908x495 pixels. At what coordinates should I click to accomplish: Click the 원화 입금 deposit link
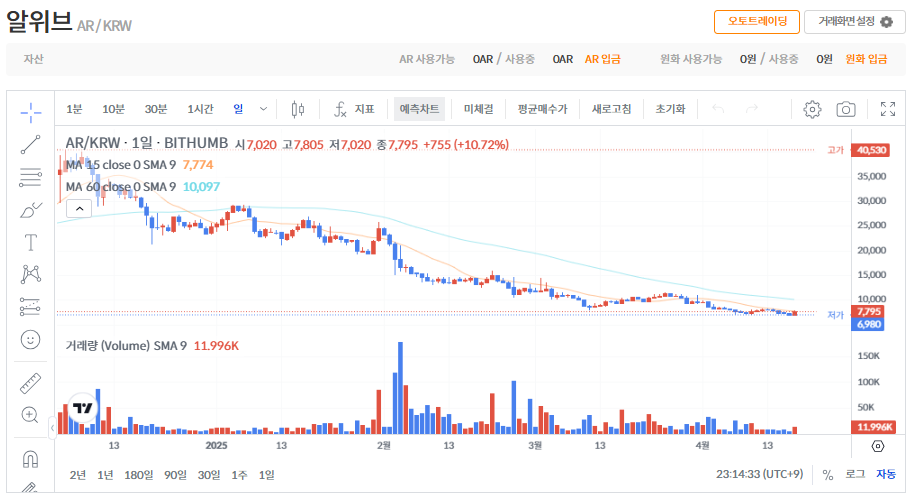[x=866, y=59]
